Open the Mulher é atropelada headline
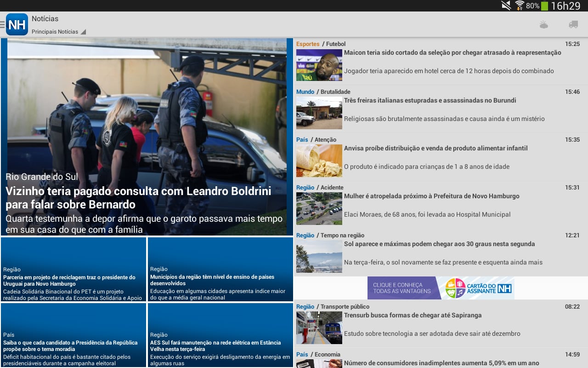588x368 pixels. [x=432, y=196]
